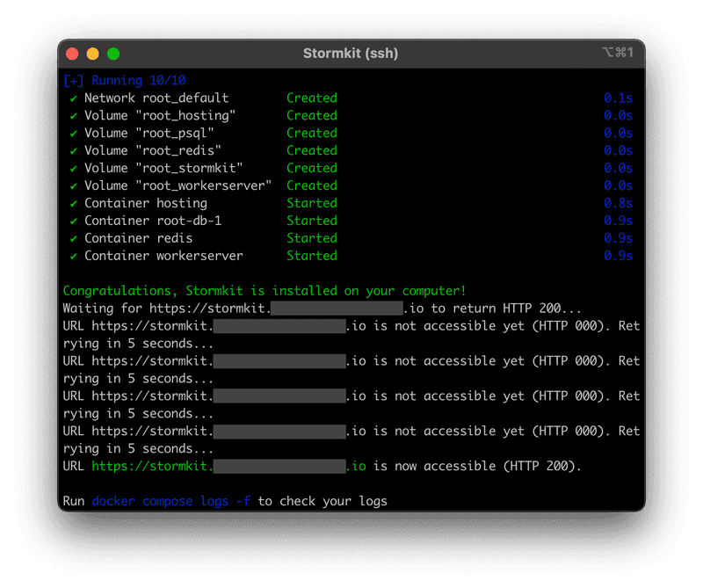The width and height of the screenshot is (703, 588).
Task: Click the text 'Container hosting'
Action: (x=146, y=203)
